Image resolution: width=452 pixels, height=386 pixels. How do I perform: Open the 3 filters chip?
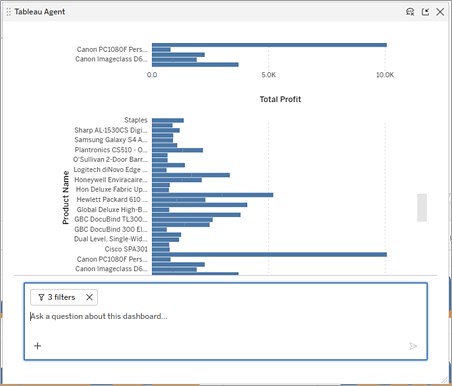[64, 297]
